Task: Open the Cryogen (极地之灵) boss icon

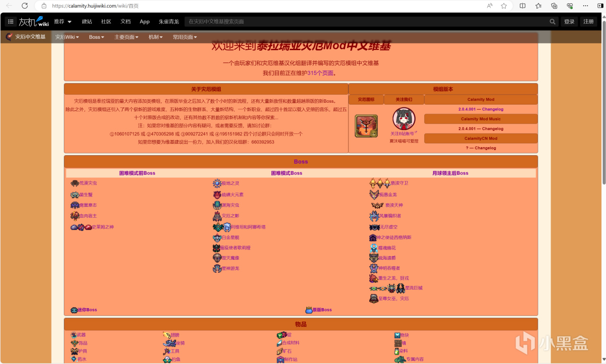Action: 217,183
